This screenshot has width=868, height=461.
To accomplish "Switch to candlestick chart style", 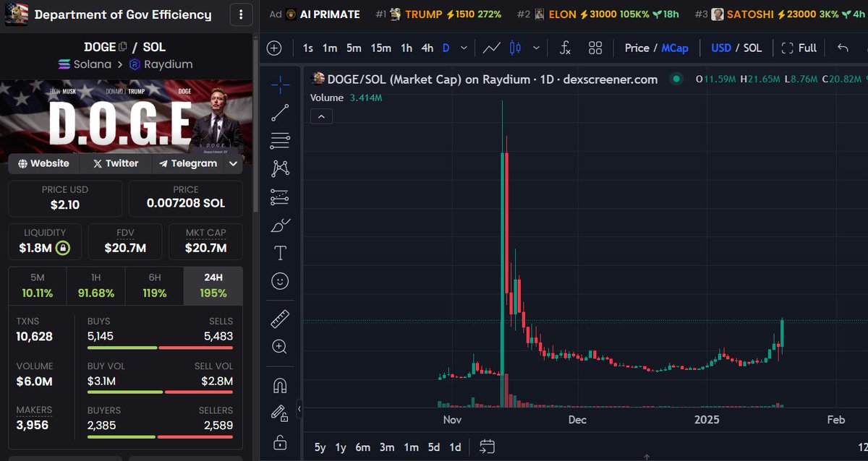I will [516, 48].
